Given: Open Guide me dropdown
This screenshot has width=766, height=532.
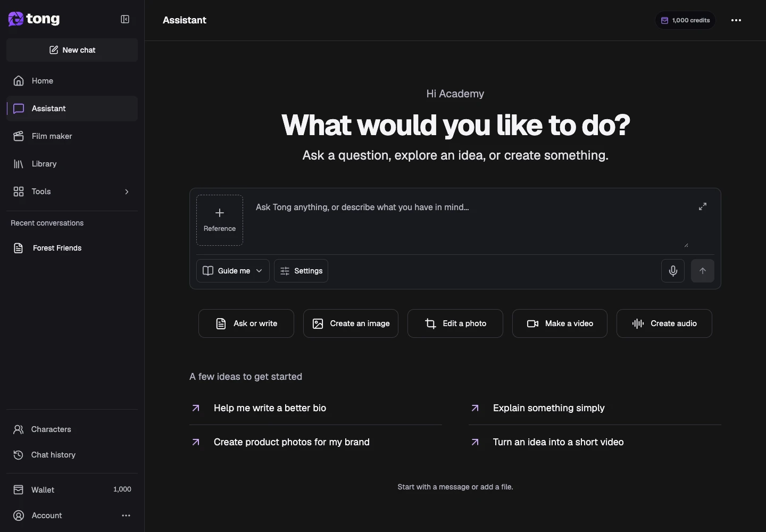Looking at the screenshot, I should point(233,271).
